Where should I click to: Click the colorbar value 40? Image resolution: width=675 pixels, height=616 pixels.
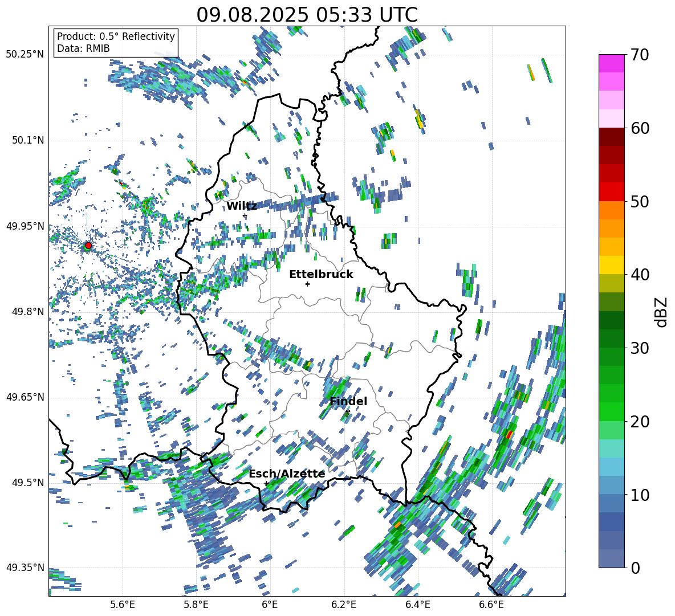[x=640, y=275]
